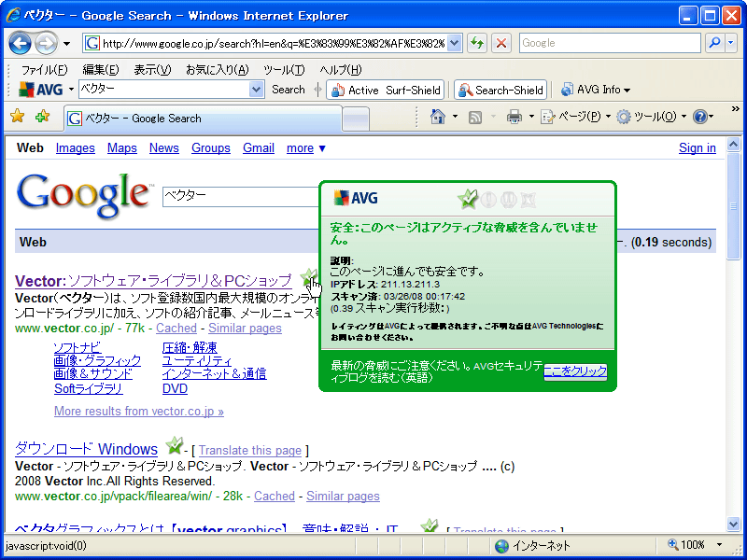Click the インターネット zone globe icon in status bar

501,545
